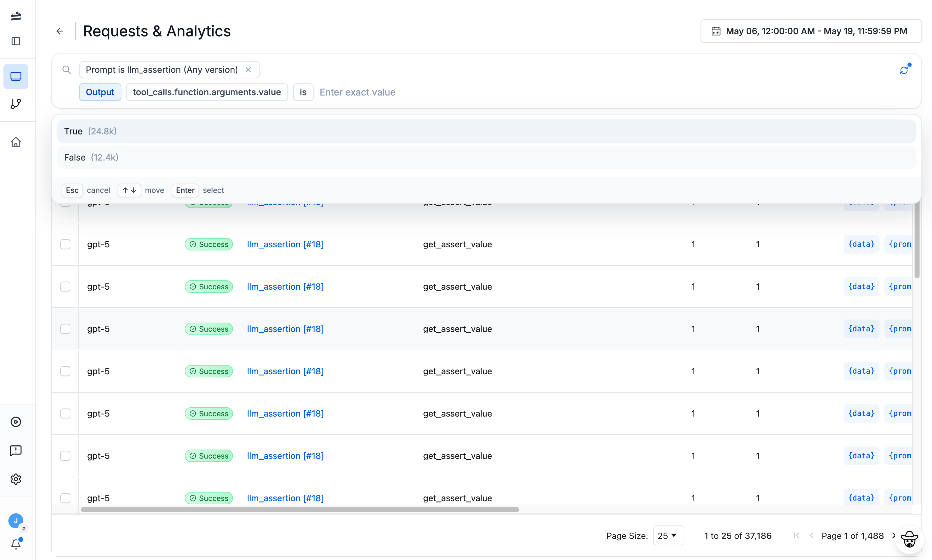Click the horizontal table scrollbar
Viewport: 932px width, 560px height.
300,509
